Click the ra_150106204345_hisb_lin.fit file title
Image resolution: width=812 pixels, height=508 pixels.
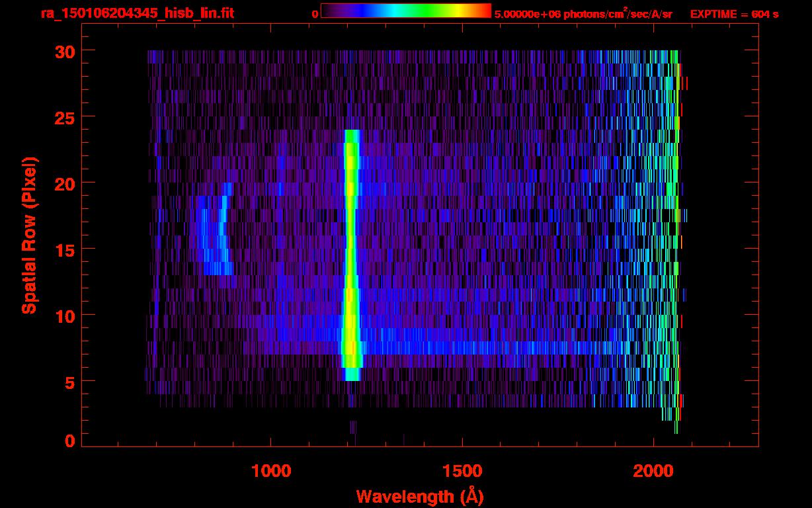137,13
